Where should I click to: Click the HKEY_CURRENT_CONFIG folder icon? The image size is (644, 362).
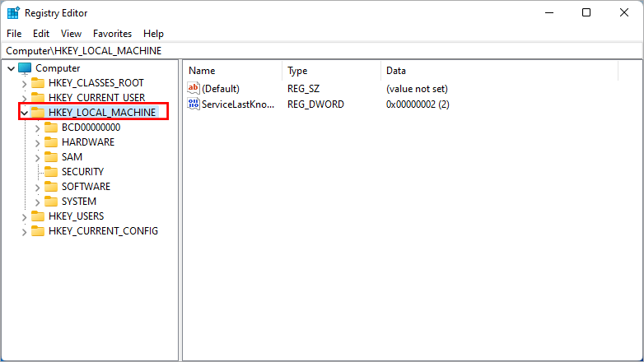(38, 230)
